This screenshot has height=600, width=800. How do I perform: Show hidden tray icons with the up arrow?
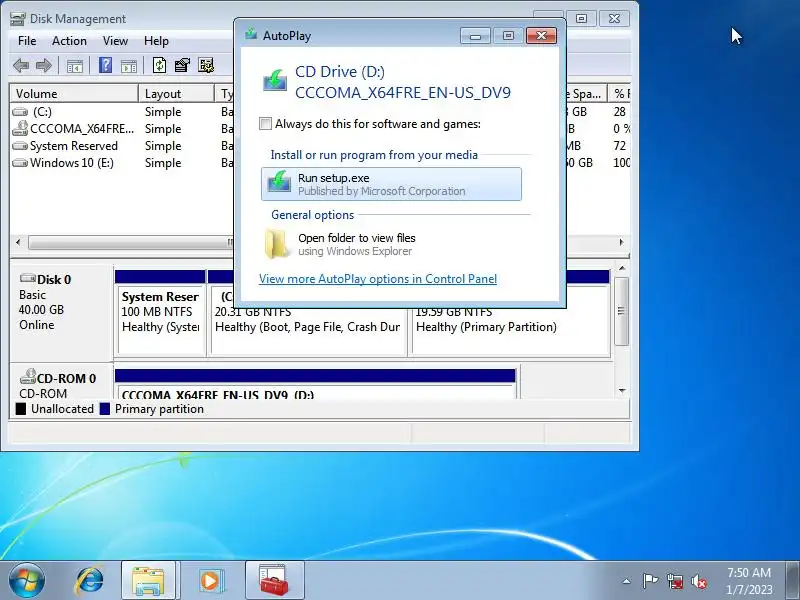(627, 581)
